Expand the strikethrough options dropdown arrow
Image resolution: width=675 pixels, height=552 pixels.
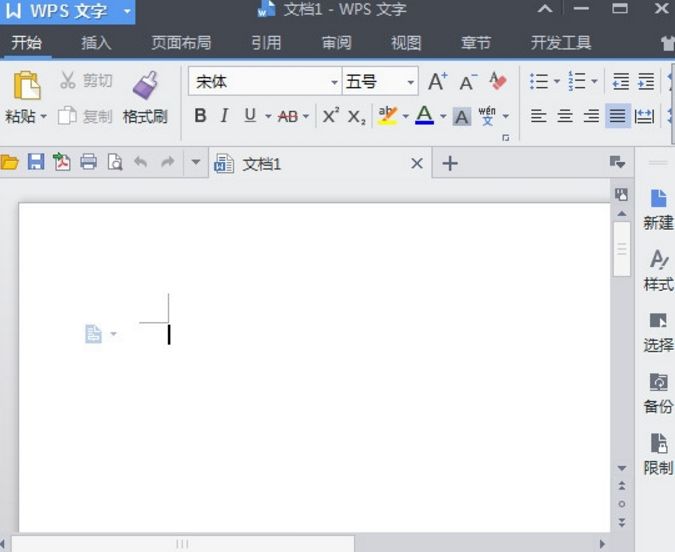(306, 116)
